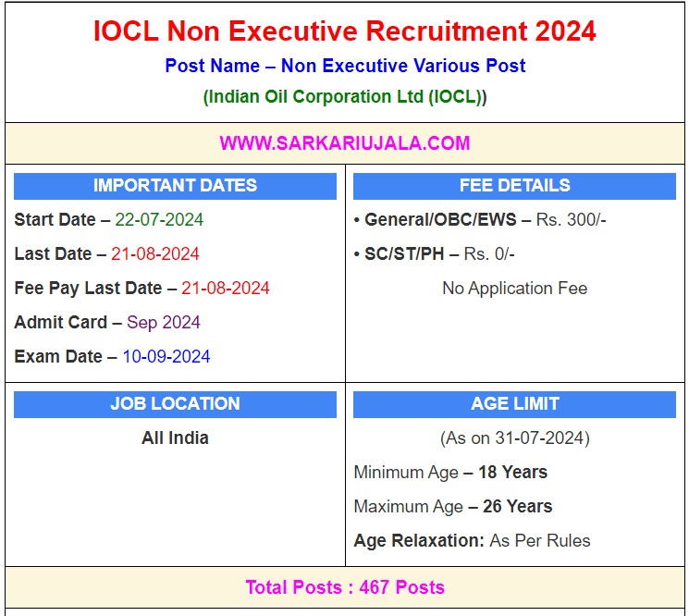The width and height of the screenshot is (689, 616).
Task: Click the IOCL Non Executive Recruitment 2024 title
Action: coord(344,31)
